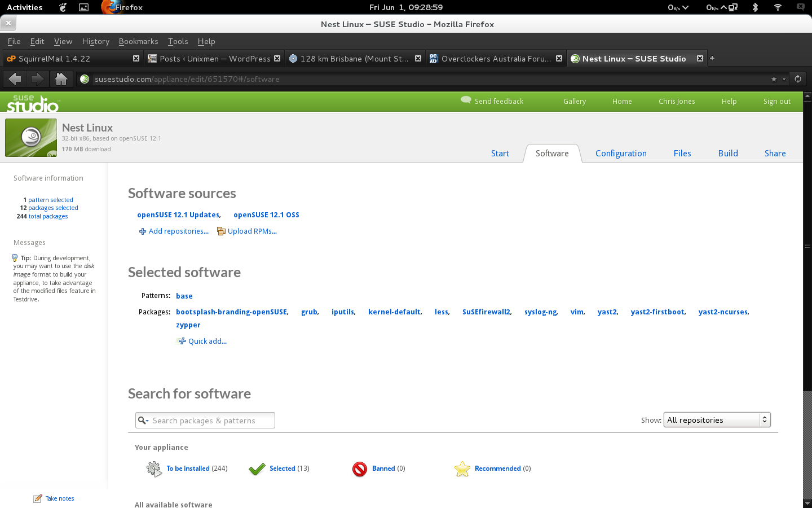Image resolution: width=812 pixels, height=508 pixels.
Task: Click the Home link in green header
Action: click(x=622, y=102)
